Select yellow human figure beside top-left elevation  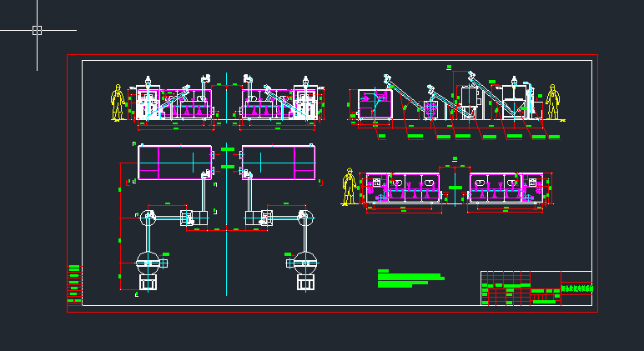[x=118, y=103]
